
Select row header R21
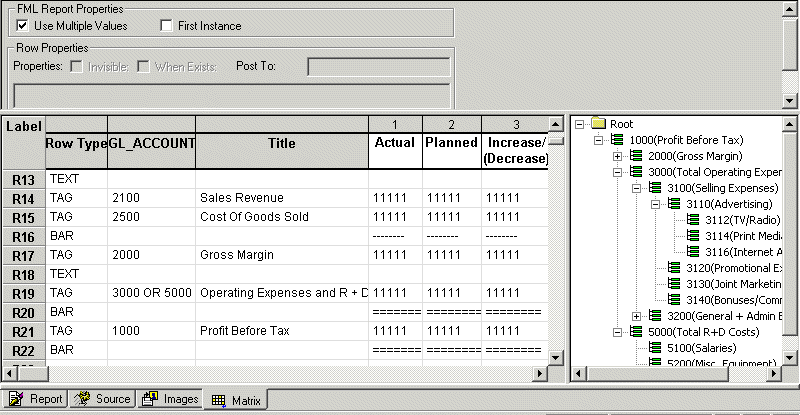point(23,332)
